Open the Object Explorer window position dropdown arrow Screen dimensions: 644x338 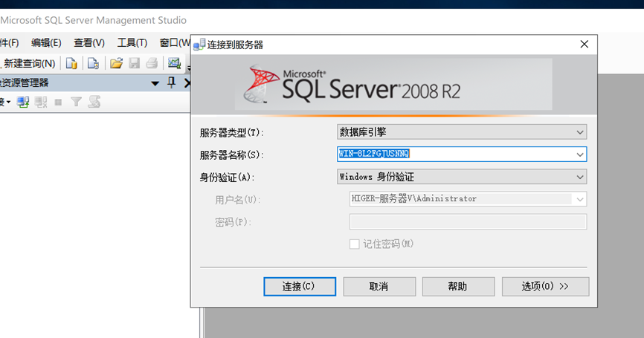tap(155, 84)
